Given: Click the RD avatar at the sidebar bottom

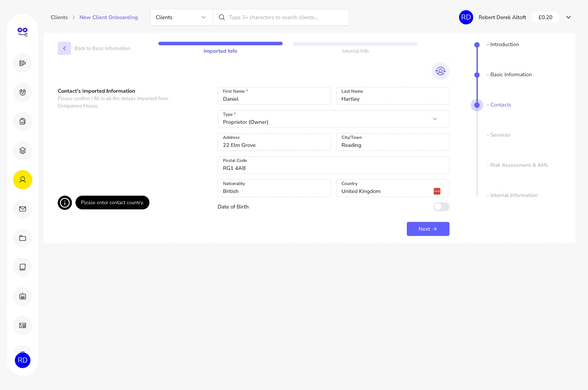Looking at the screenshot, I should point(23,360).
